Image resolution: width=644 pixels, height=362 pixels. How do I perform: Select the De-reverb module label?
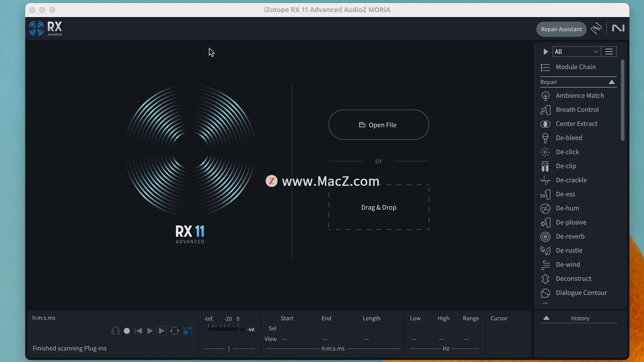[x=570, y=236]
